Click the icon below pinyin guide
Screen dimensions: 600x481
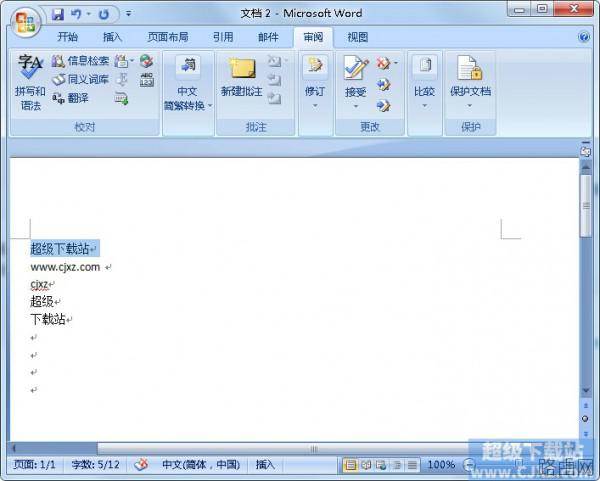[121, 98]
